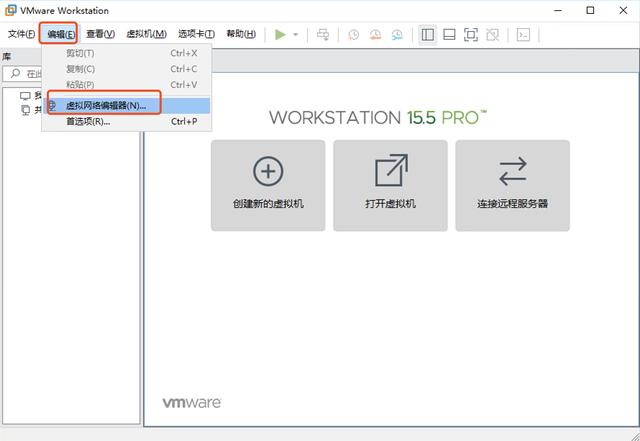The image size is (640, 441).
Task: Open the 帮助(H) menu
Action: (x=241, y=34)
